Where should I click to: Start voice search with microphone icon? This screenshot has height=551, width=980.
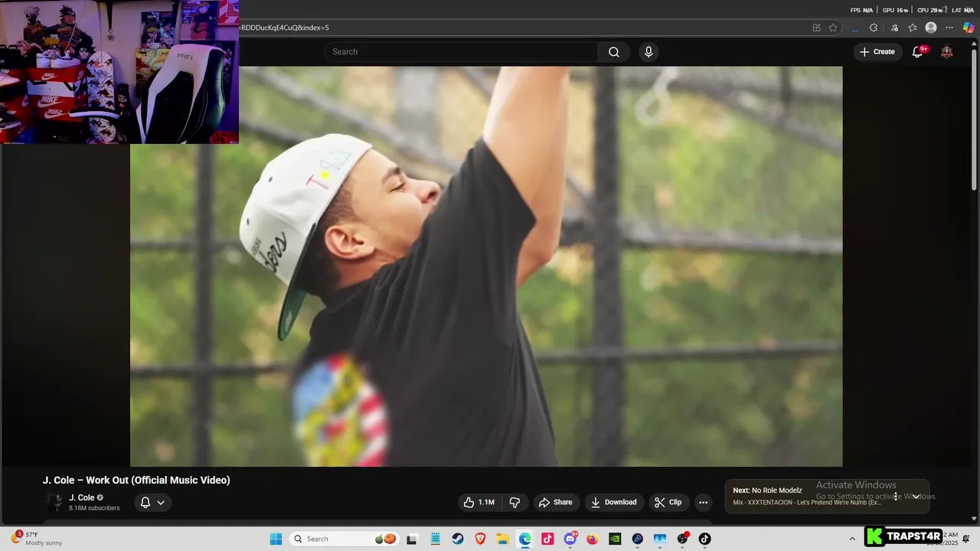(x=648, y=52)
